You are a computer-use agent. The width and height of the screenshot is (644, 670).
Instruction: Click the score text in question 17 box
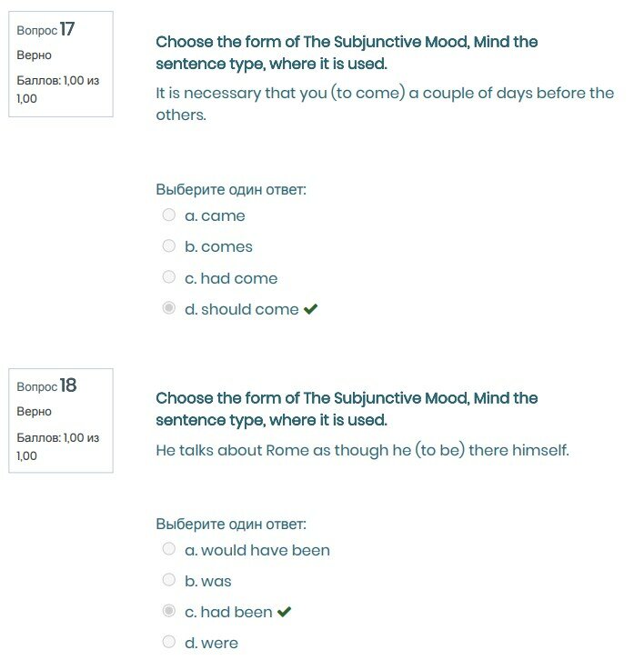pyautogui.click(x=58, y=89)
